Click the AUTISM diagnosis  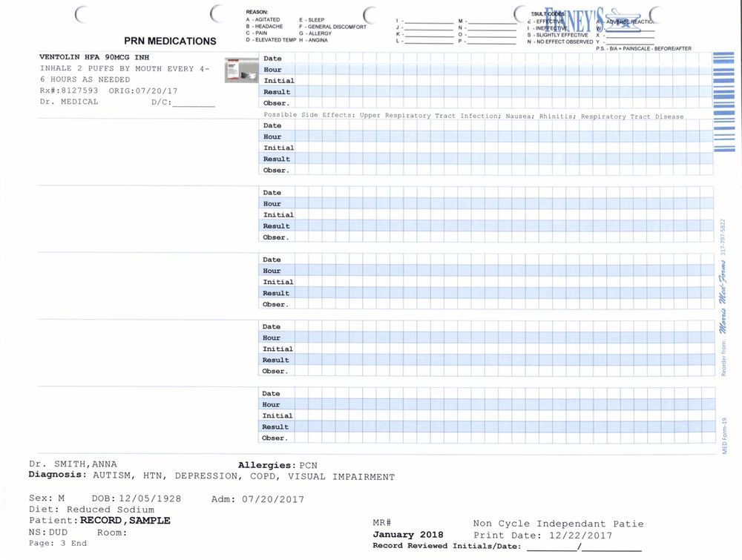114,475
